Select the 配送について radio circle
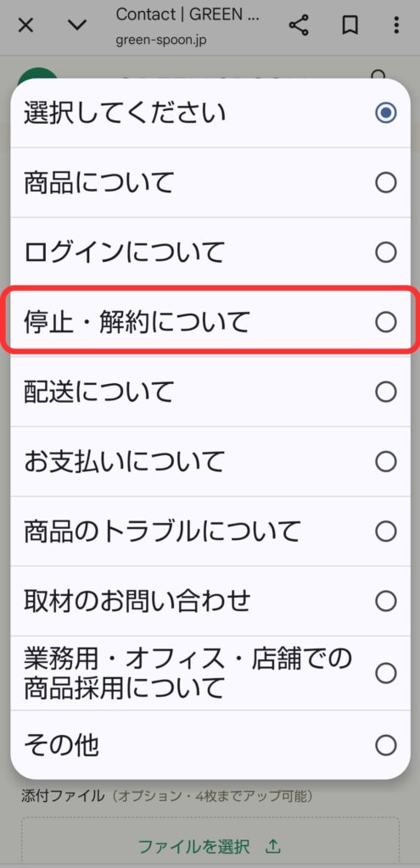This screenshot has width=420, height=868. (x=386, y=392)
